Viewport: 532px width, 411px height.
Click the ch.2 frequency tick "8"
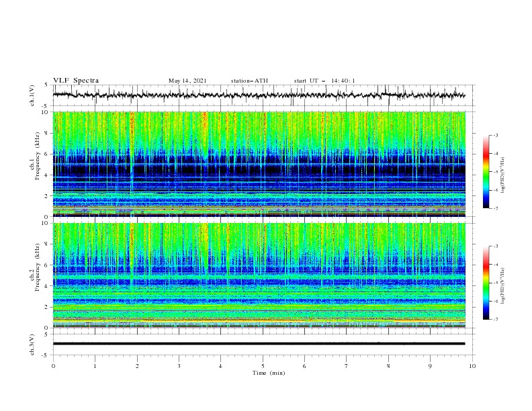(x=47, y=244)
